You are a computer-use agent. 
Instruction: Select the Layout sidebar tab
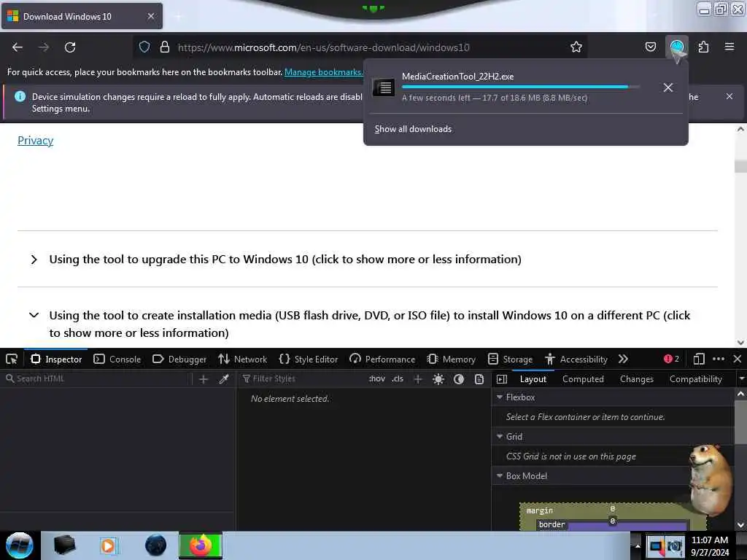point(533,379)
